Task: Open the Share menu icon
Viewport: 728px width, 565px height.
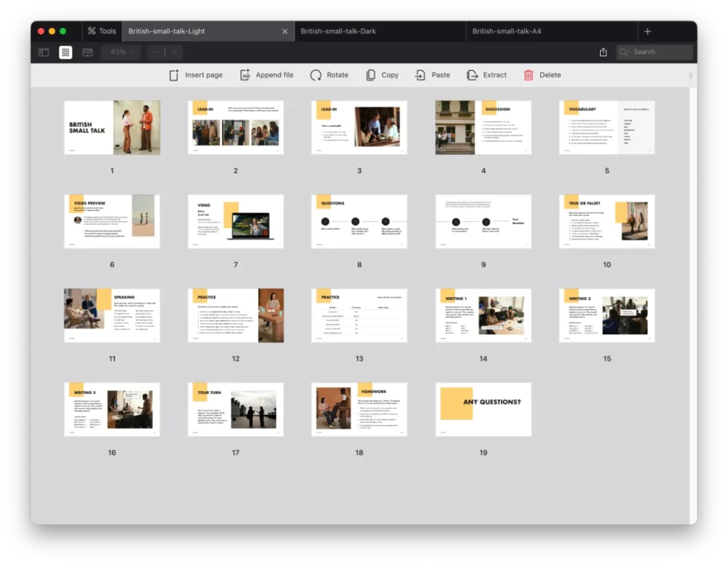Action: 604,52
